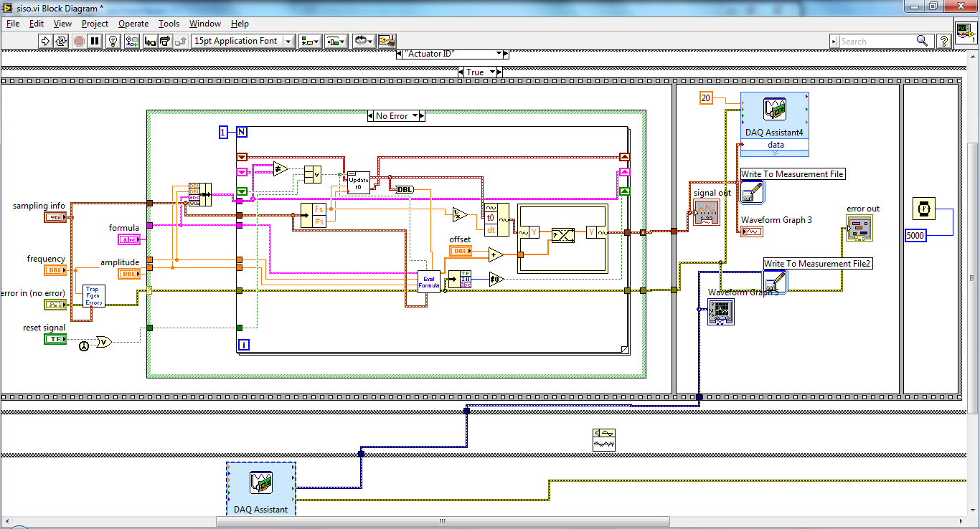Select the signal out indicator
980x529 pixels.
pos(706,213)
